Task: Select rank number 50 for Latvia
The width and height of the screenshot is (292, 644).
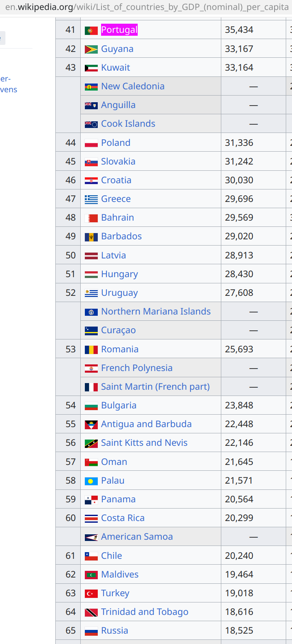Action: [x=71, y=256]
